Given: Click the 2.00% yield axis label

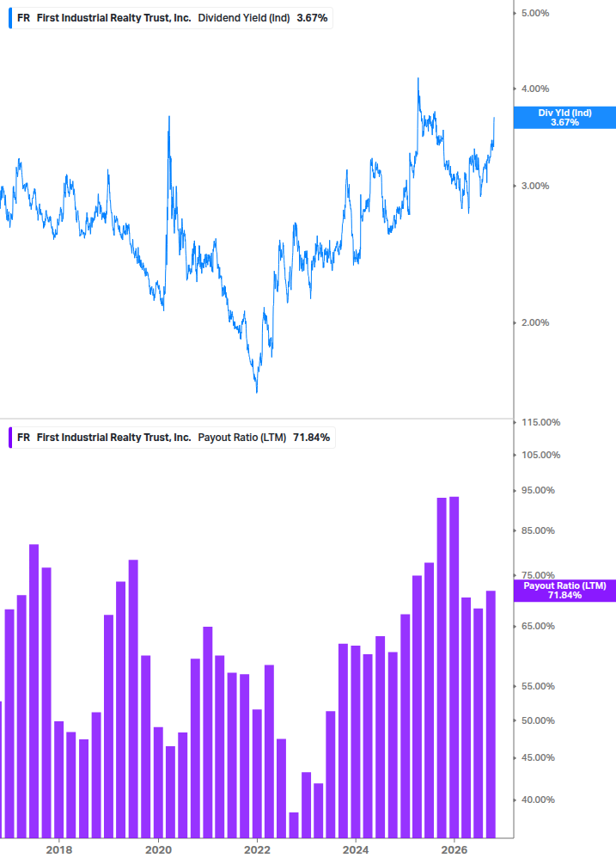Looking at the screenshot, I should pyautogui.click(x=535, y=323).
